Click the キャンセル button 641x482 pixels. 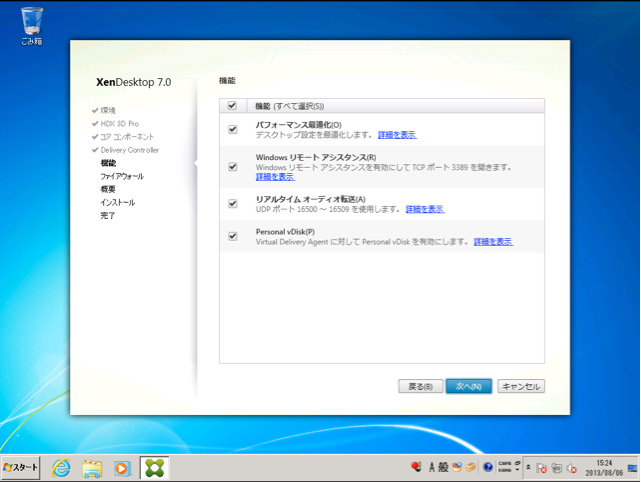521,386
